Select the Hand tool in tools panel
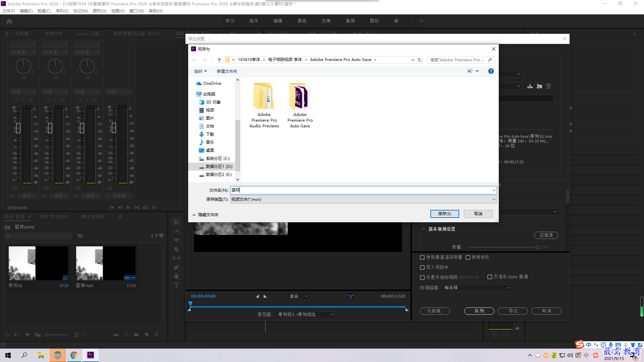644x362 pixels. tap(176, 276)
